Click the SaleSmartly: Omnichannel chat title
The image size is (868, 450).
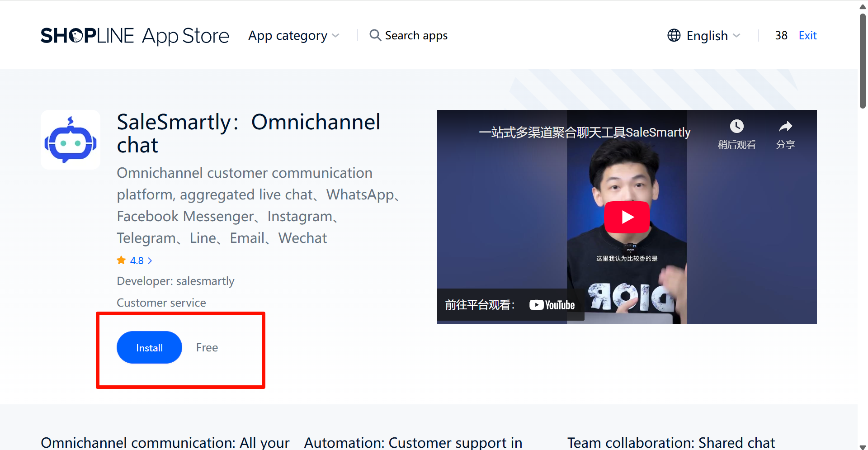pos(248,133)
